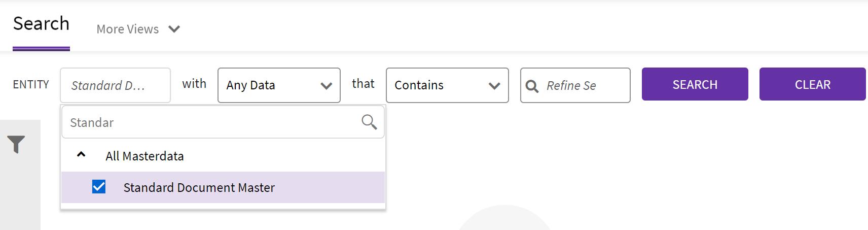Click the ENTITY field label
The image size is (868, 230).
coord(31,84)
